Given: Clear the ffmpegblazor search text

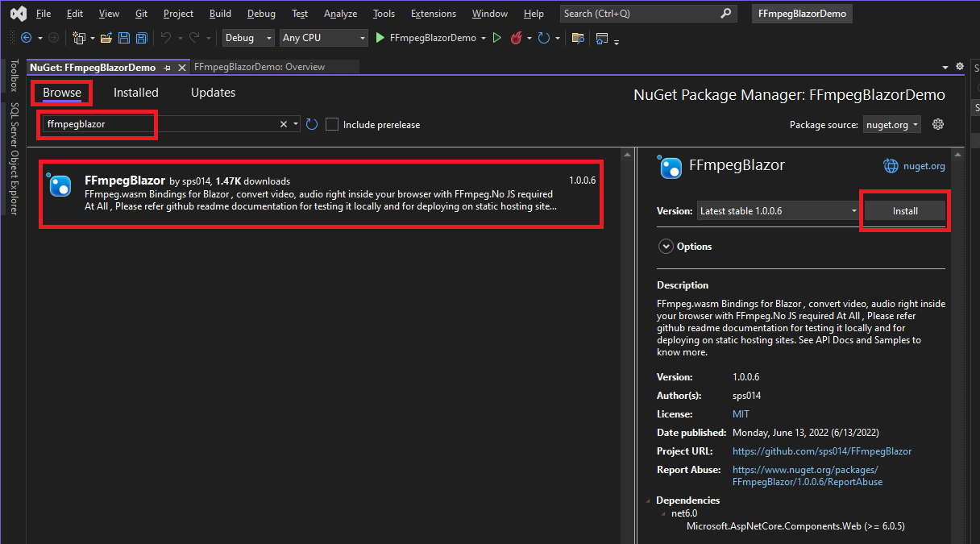Looking at the screenshot, I should point(284,124).
